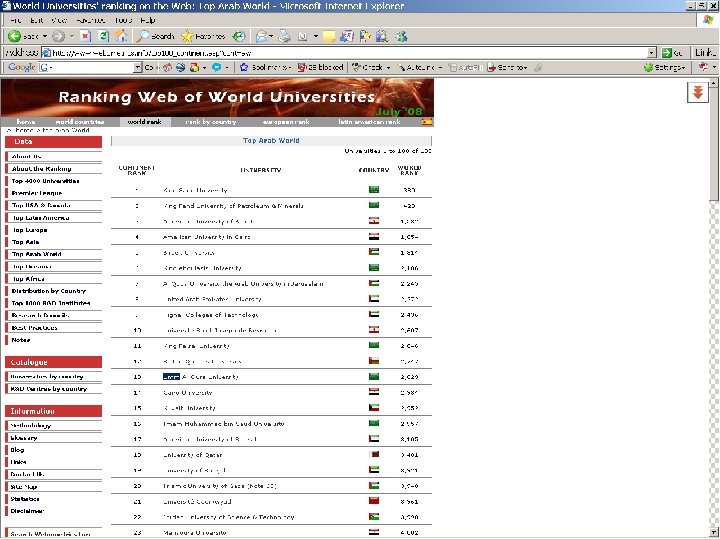The width and height of the screenshot is (720, 540).
Task: Click the green Go arrow button
Action: (667, 53)
